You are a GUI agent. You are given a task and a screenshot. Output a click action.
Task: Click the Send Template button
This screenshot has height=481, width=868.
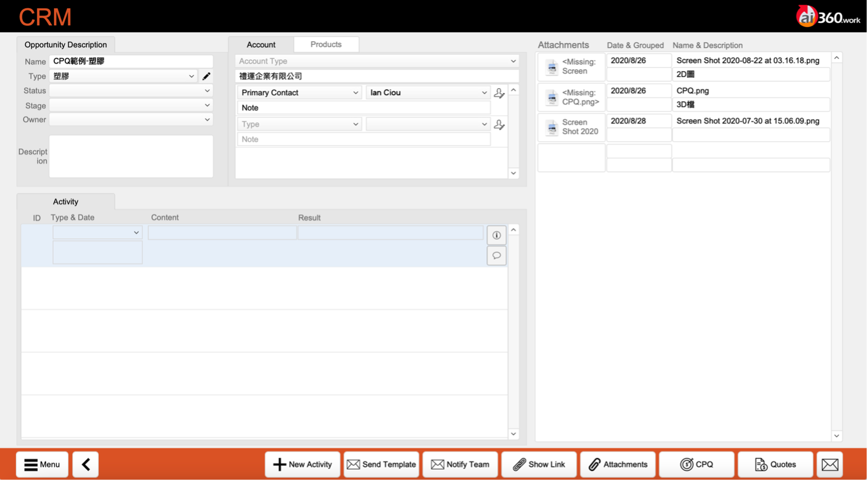click(381, 465)
